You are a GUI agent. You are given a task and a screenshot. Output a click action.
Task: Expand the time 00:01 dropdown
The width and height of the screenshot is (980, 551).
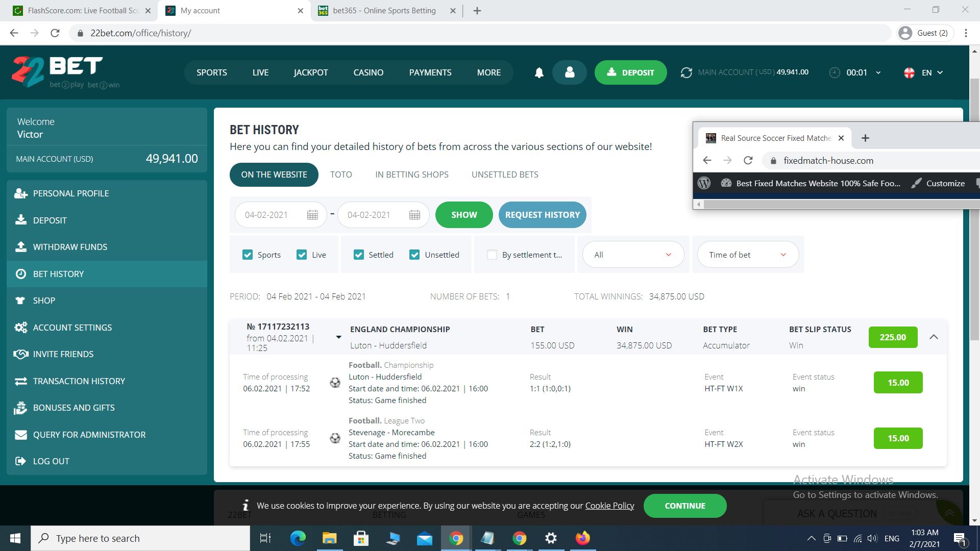pos(878,72)
